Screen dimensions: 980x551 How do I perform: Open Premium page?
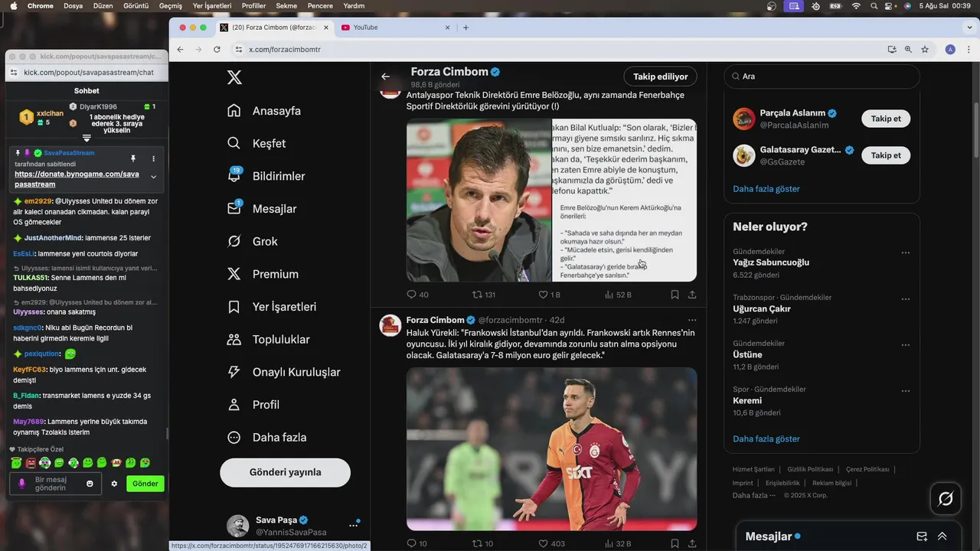263,274
